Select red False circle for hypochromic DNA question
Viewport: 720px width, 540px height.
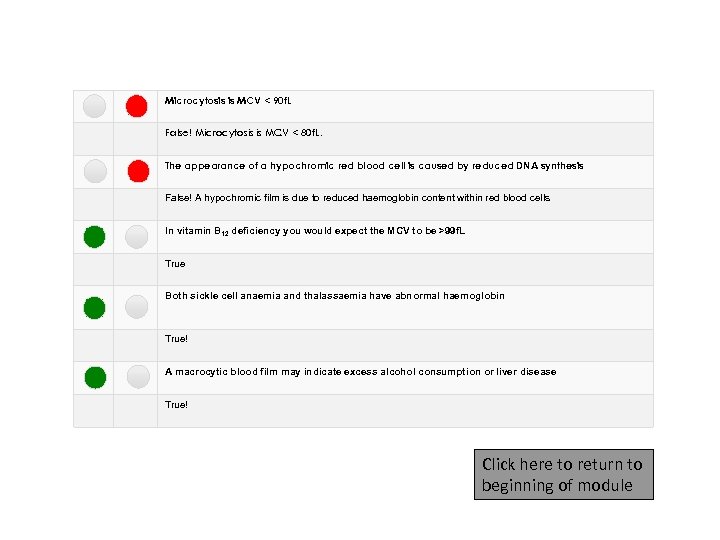[138, 171]
